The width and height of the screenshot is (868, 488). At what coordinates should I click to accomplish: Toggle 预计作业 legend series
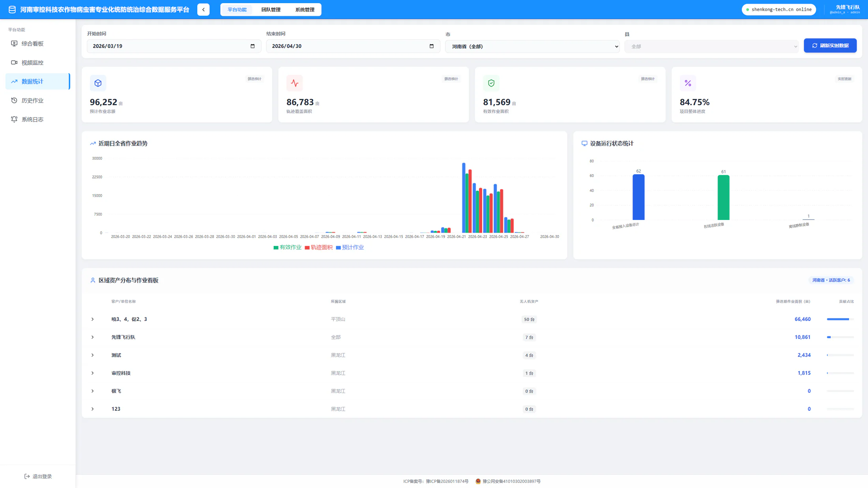pos(350,248)
